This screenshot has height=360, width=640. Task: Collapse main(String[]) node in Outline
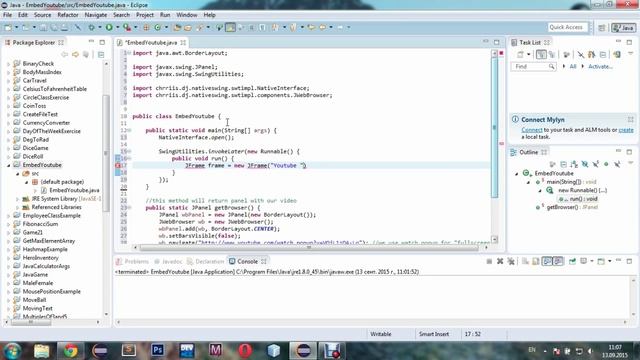(x=528, y=182)
